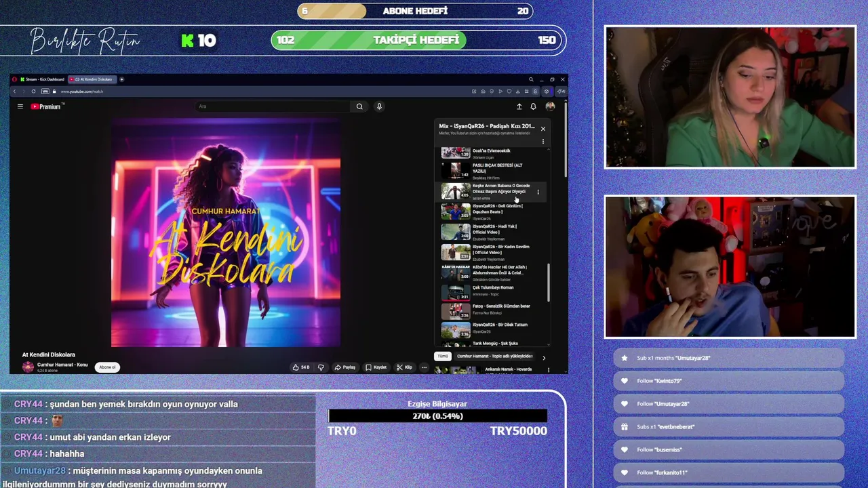Screen dimensions: 868x488
Task: Close the Mix playlist panel
Action: tap(542, 129)
